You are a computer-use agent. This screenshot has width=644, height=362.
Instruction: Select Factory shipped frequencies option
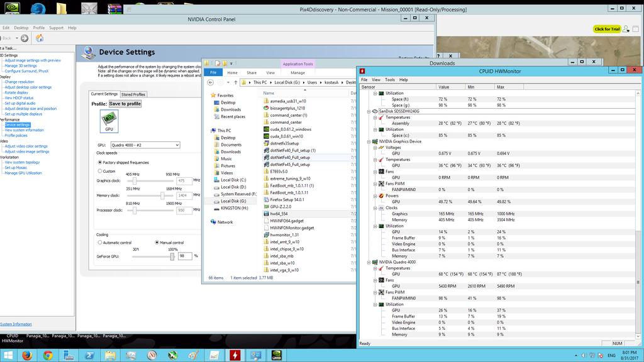coord(100,163)
